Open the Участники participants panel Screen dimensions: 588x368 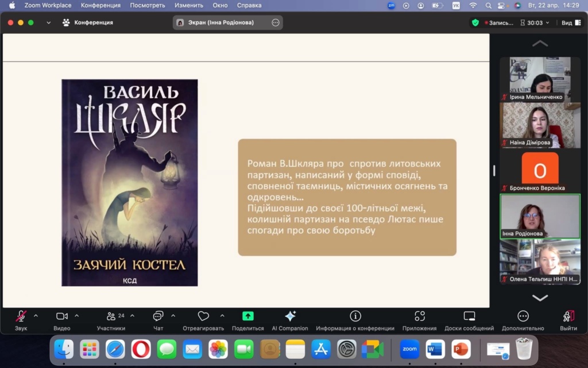pos(111,320)
